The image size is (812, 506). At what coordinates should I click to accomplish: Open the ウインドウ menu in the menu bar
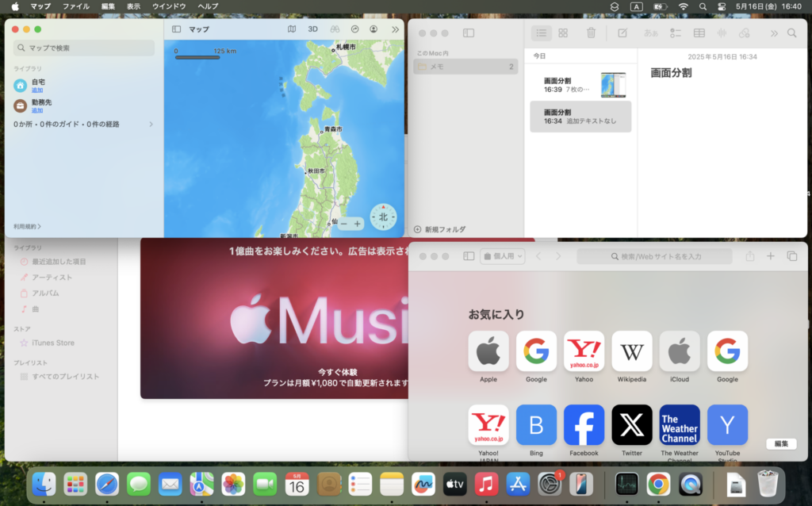point(169,6)
